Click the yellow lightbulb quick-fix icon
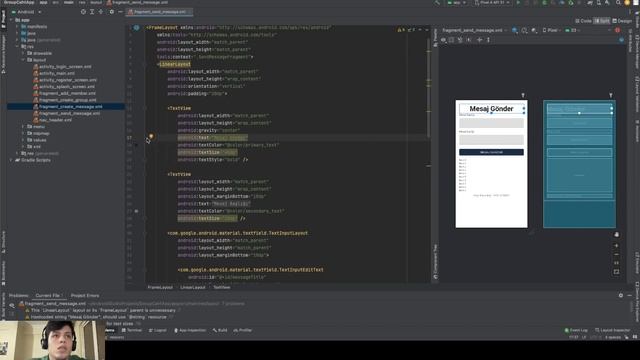Screen dimensions: 640x360 [151, 136]
